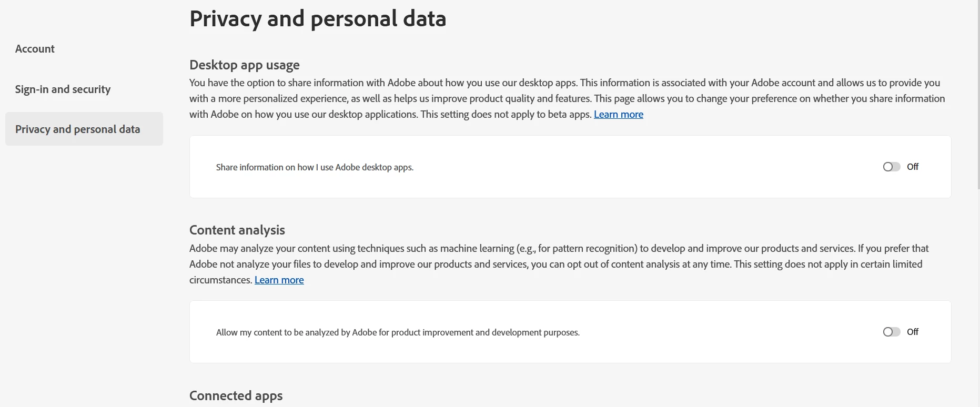Enable sharing Adobe desktop apps usage switch
980x407 pixels.
[x=891, y=167]
